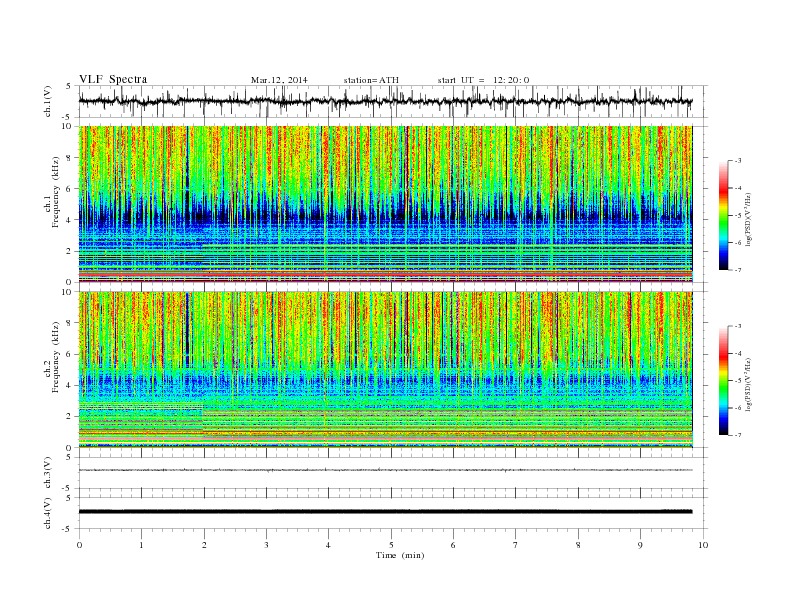This screenshot has width=792, height=612.
Task: Click the "-3" tick on upper colorbar
Action: click(x=738, y=161)
